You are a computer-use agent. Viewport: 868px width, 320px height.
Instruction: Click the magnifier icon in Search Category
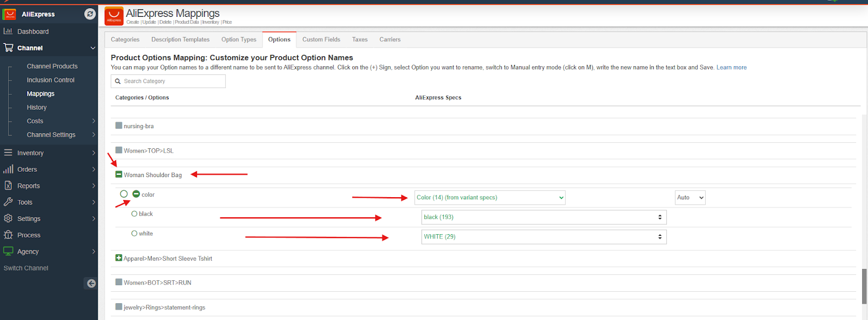click(x=118, y=81)
